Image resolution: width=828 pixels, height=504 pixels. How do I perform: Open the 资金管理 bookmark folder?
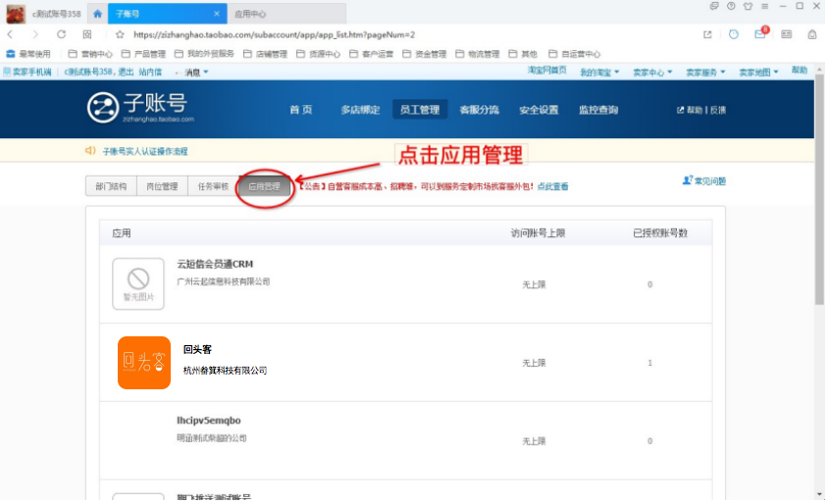424,54
